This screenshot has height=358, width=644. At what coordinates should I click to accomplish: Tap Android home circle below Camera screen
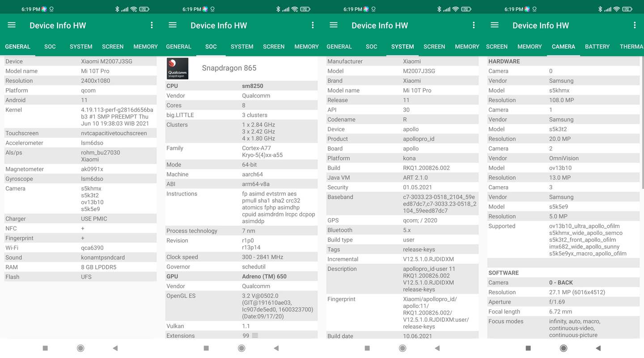click(563, 348)
